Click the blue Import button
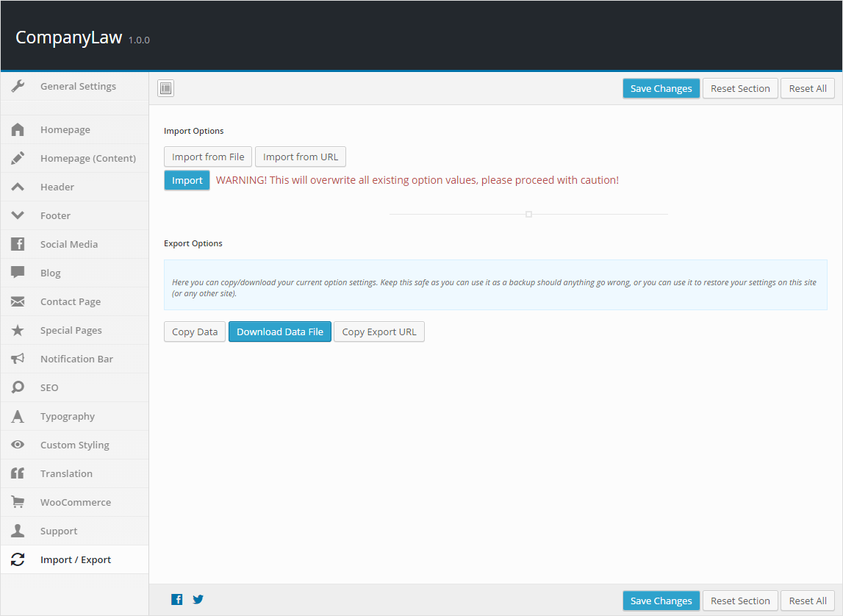The width and height of the screenshot is (843, 616). pos(187,180)
